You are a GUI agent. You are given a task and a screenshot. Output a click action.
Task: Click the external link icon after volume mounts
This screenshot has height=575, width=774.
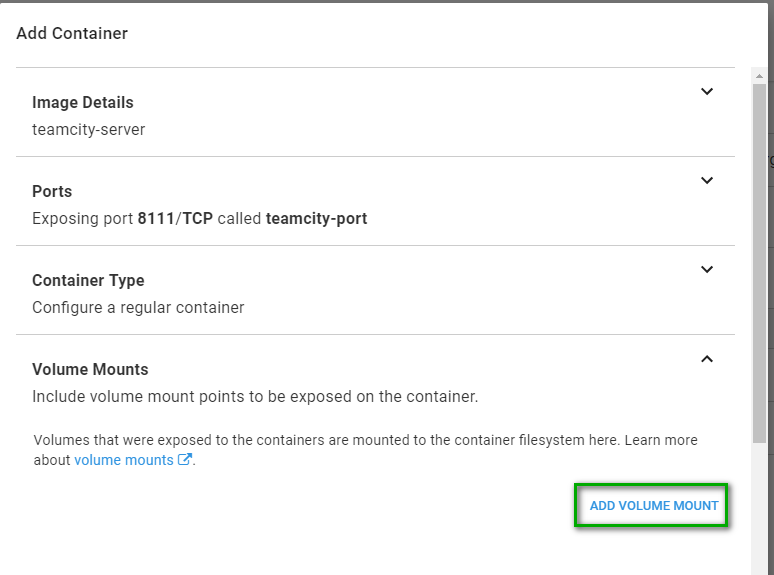[x=184, y=460]
